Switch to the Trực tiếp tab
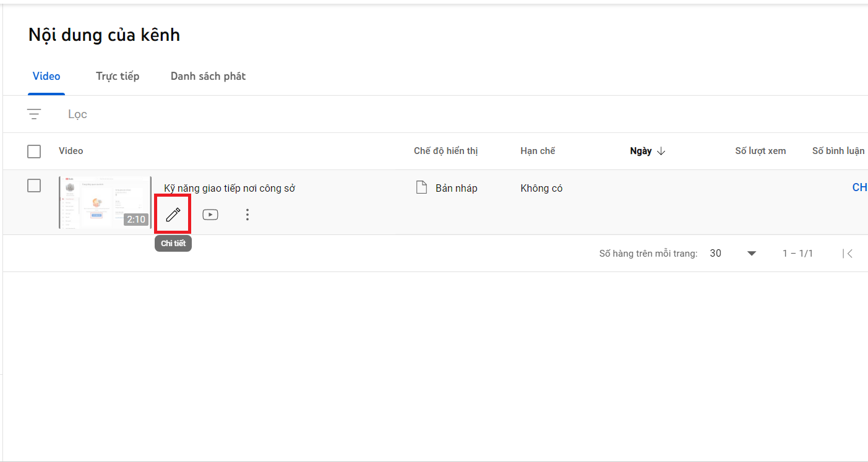868x462 pixels. 118,76
